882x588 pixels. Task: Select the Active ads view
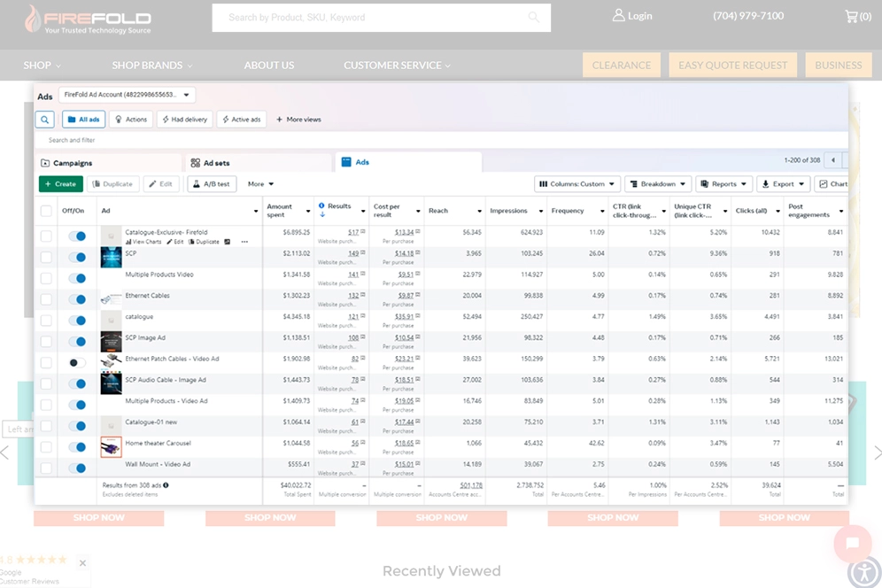tap(242, 120)
